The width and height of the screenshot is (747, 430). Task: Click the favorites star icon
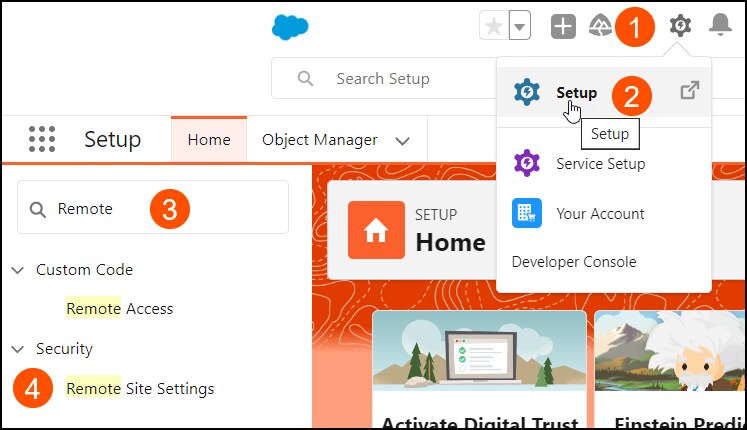[x=494, y=26]
